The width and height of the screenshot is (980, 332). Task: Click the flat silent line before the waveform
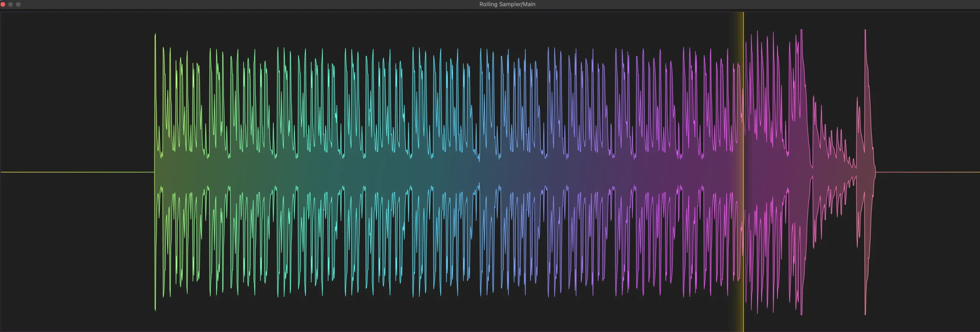pyautogui.click(x=77, y=172)
